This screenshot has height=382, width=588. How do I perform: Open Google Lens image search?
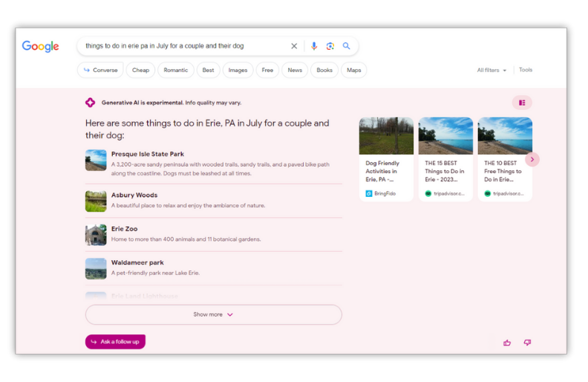(330, 46)
